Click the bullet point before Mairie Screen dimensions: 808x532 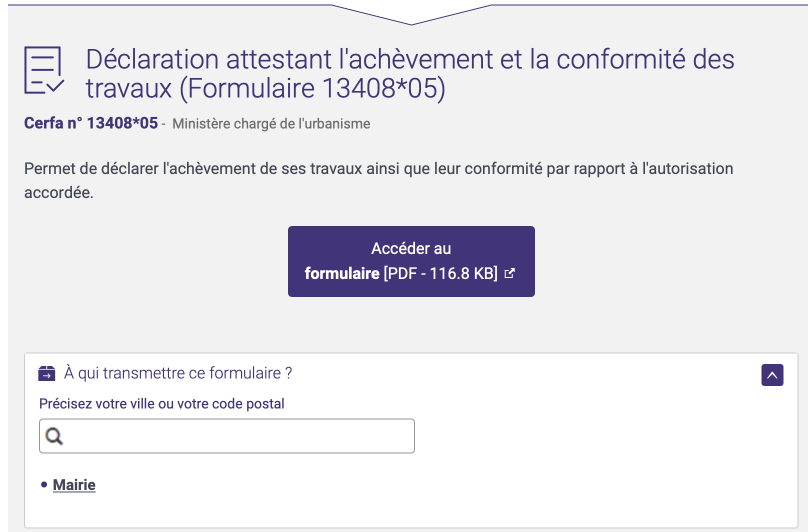(x=44, y=484)
